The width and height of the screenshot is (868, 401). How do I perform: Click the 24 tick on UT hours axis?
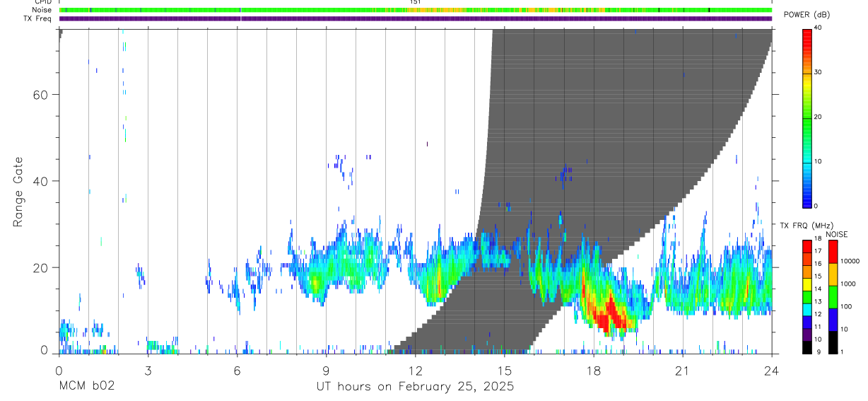pyautogui.click(x=772, y=371)
